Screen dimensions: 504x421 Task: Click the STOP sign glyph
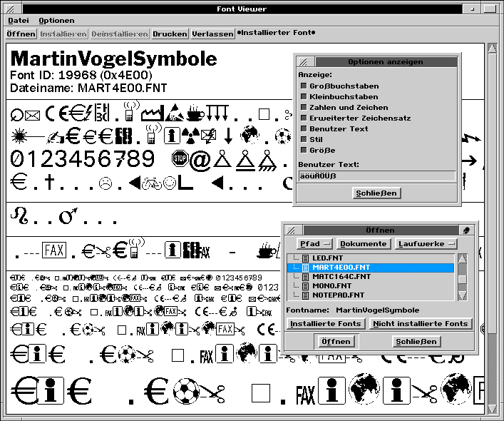tap(180, 158)
